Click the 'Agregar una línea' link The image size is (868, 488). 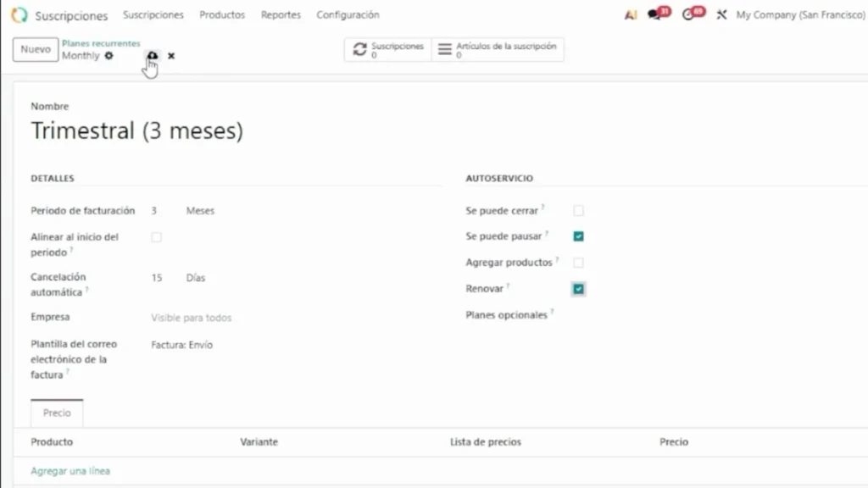(x=70, y=471)
